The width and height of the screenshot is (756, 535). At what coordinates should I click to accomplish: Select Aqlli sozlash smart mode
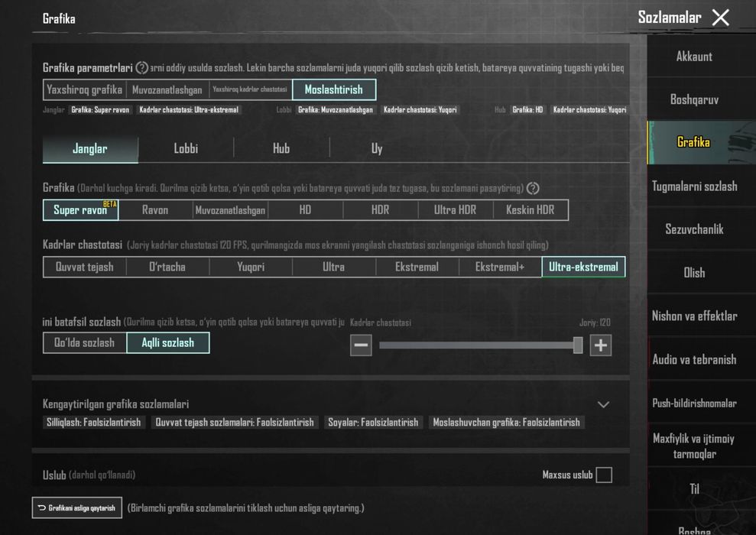point(167,342)
